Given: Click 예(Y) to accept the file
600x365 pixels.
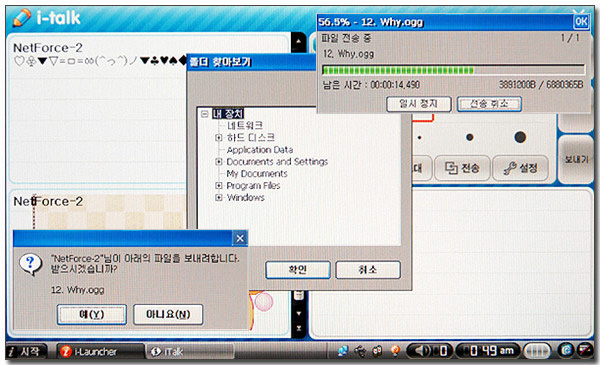Looking at the screenshot, I should (x=92, y=314).
